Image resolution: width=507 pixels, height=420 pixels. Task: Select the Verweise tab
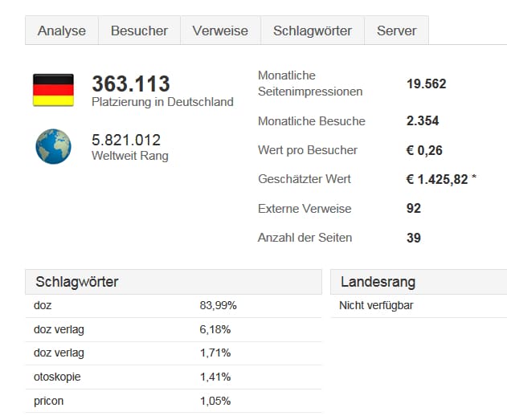220,31
